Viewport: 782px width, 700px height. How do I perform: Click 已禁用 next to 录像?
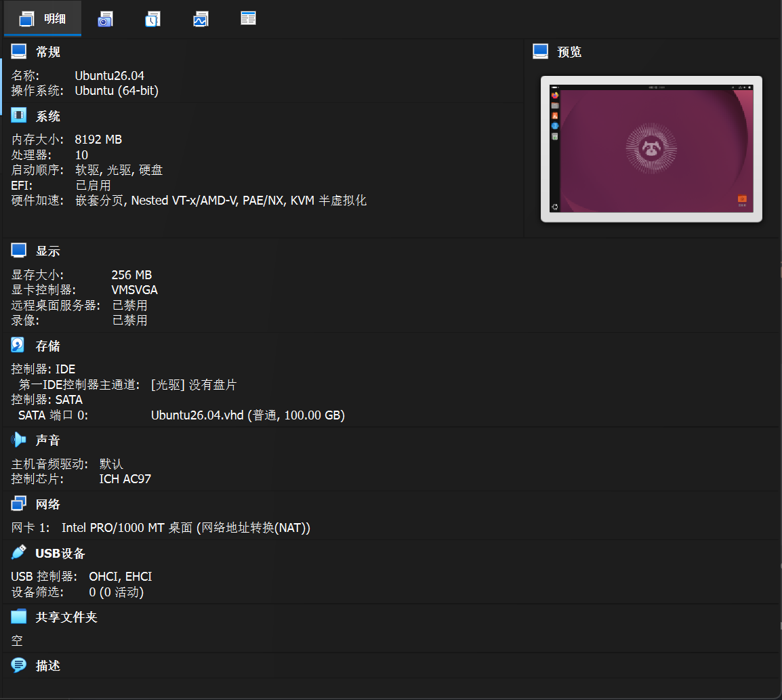(x=129, y=320)
